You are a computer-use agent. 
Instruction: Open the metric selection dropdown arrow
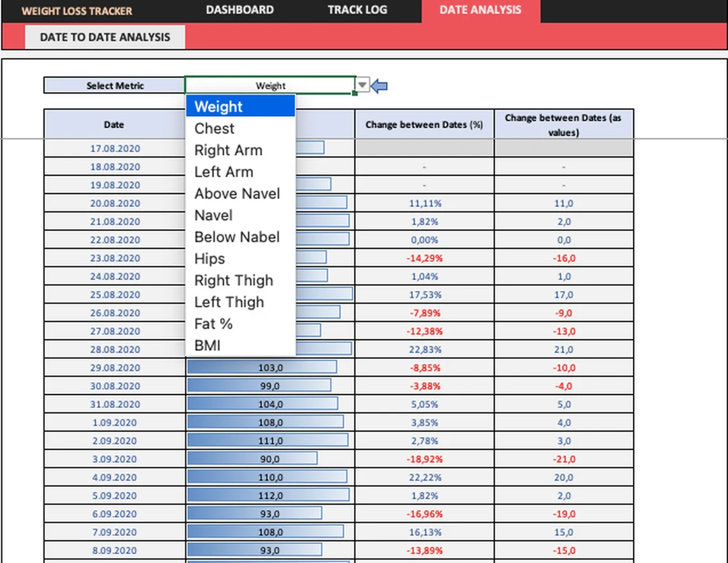(x=361, y=85)
